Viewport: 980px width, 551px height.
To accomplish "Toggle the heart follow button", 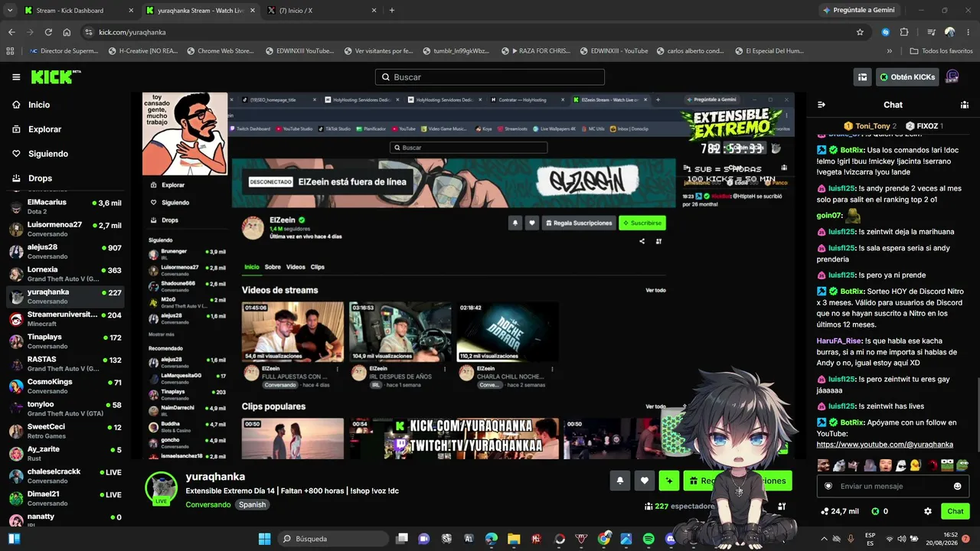I will click(645, 481).
